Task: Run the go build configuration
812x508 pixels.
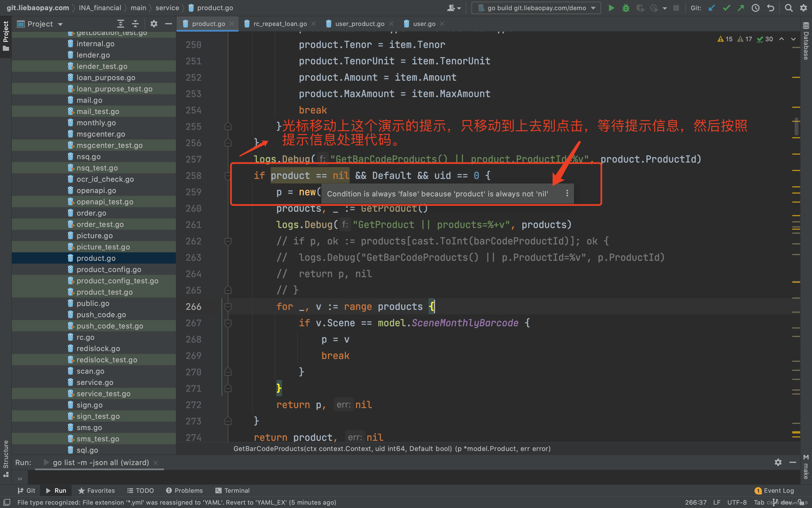Action: pos(611,8)
